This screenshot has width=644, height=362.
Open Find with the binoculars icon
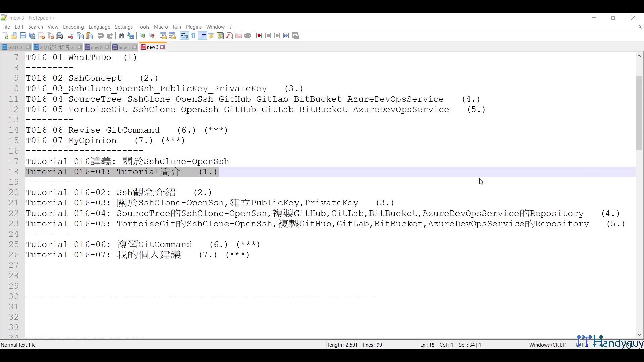pos(121,36)
